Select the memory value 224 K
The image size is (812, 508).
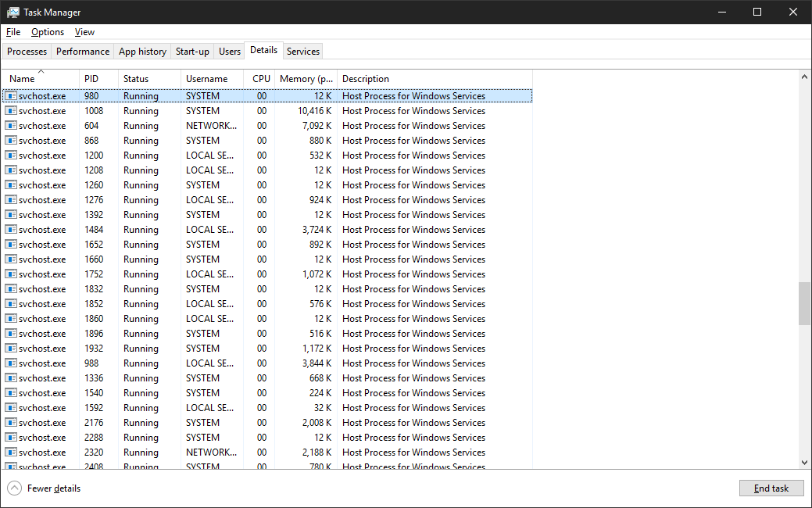(320, 392)
